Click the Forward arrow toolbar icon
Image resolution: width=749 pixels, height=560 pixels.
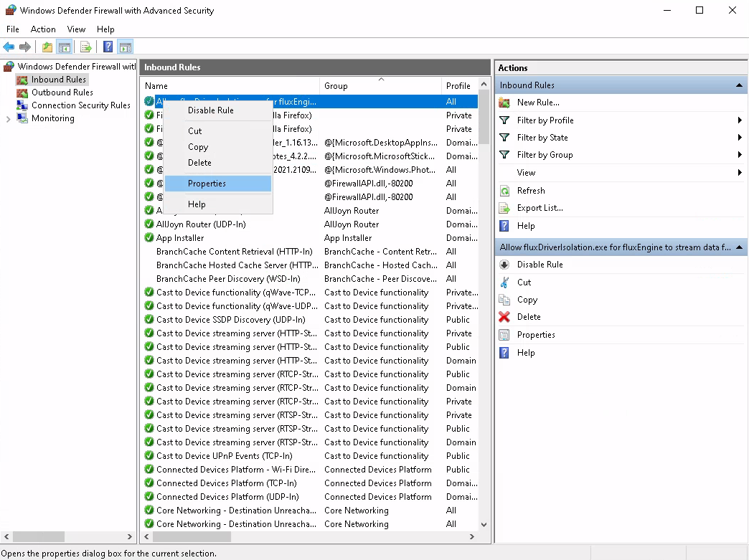click(x=25, y=47)
